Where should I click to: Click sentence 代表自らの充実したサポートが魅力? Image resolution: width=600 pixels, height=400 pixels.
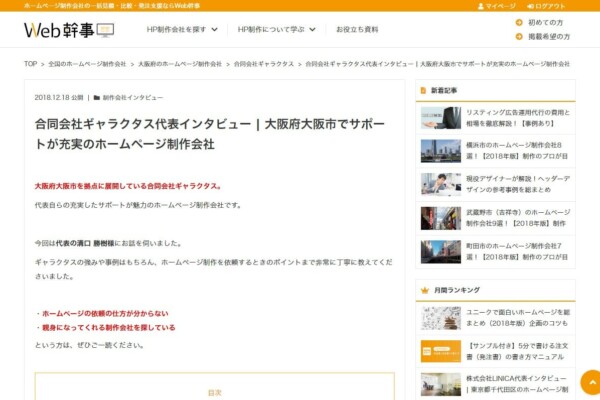[139, 205]
